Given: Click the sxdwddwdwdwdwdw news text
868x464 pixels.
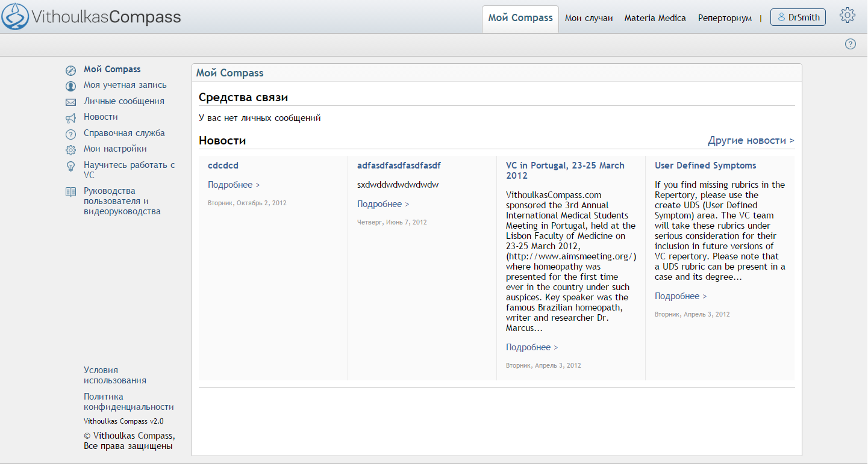Looking at the screenshot, I should coord(398,185).
